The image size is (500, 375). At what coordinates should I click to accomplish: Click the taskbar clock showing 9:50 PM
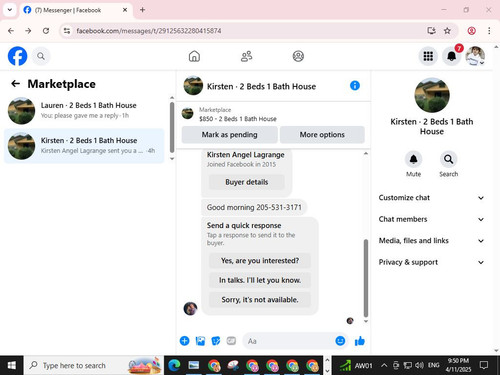tap(458, 365)
